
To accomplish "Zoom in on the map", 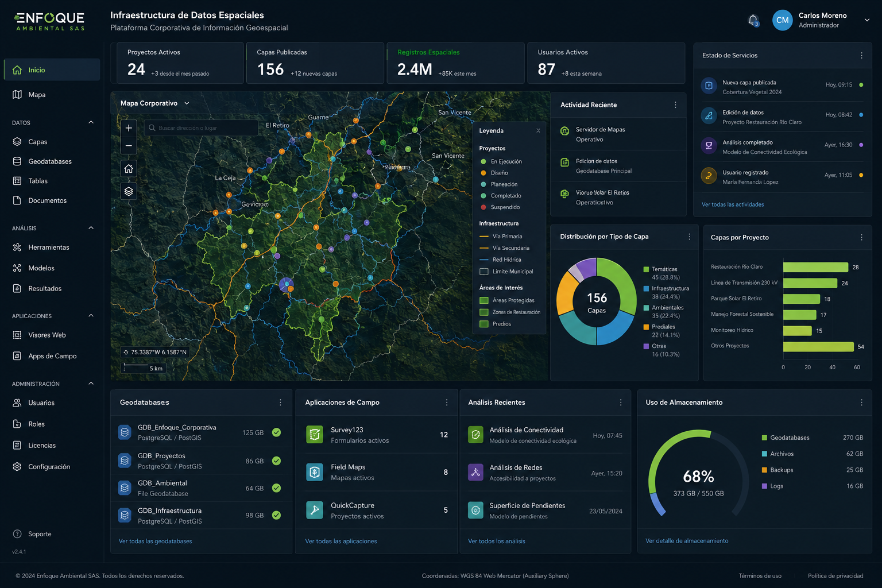I will tap(129, 128).
